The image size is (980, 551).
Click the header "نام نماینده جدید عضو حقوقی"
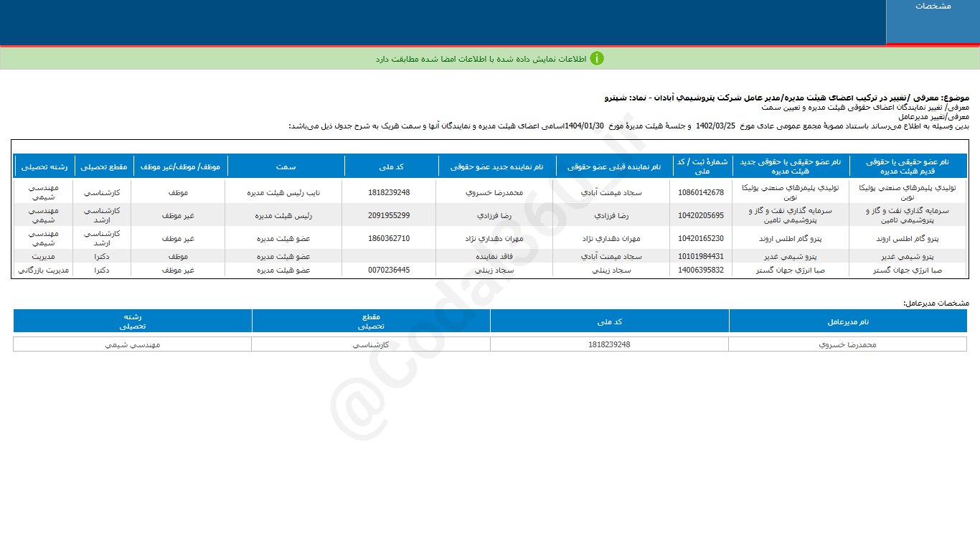(x=496, y=166)
